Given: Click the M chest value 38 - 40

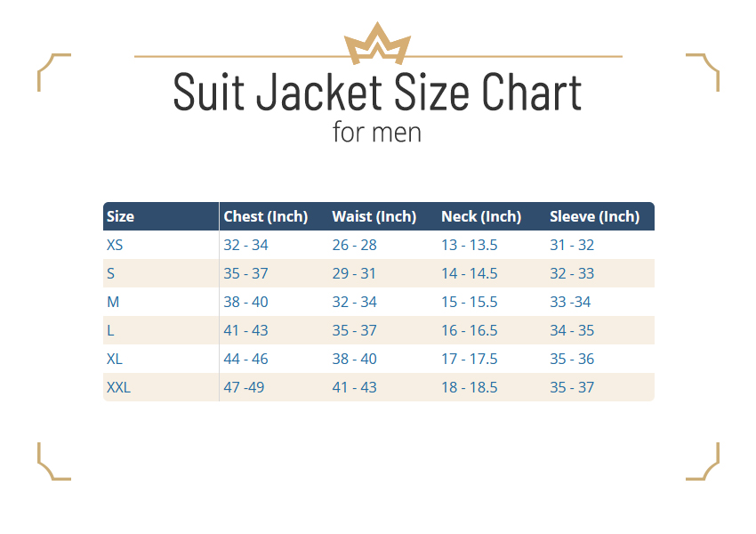Looking at the screenshot, I should (x=245, y=302).
